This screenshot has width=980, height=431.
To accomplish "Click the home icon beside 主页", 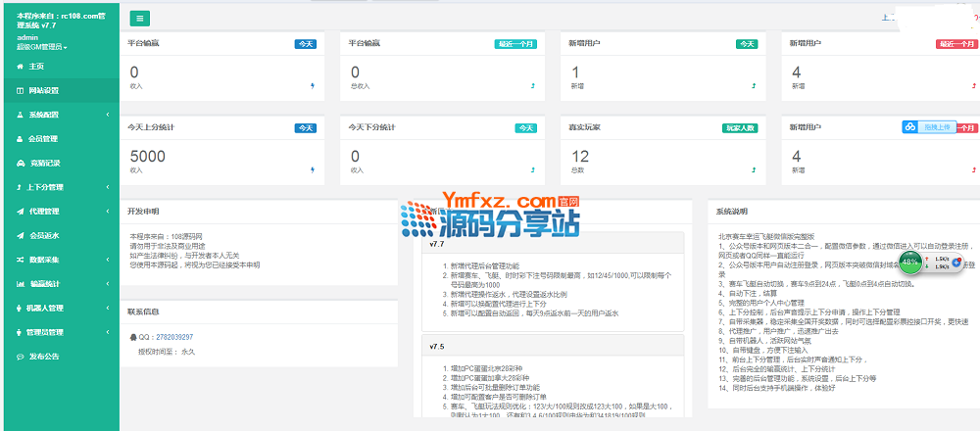I will point(20,66).
